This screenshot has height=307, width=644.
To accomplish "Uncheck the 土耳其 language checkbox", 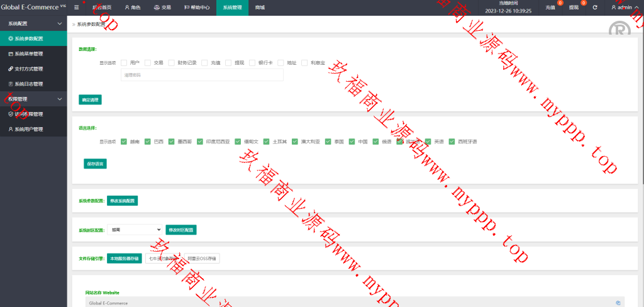I will pyautogui.click(x=267, y=142).
